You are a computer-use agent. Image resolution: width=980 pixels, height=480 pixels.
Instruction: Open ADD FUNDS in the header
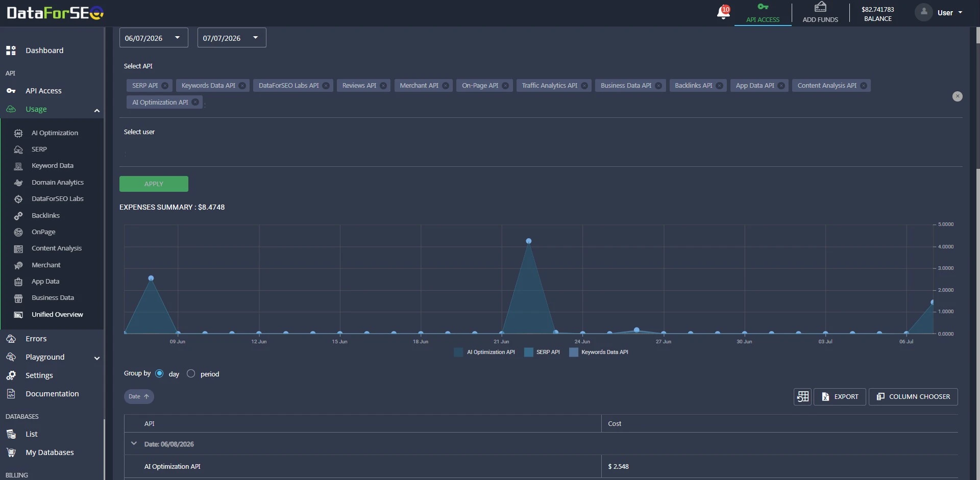click(x=820, y=13)
